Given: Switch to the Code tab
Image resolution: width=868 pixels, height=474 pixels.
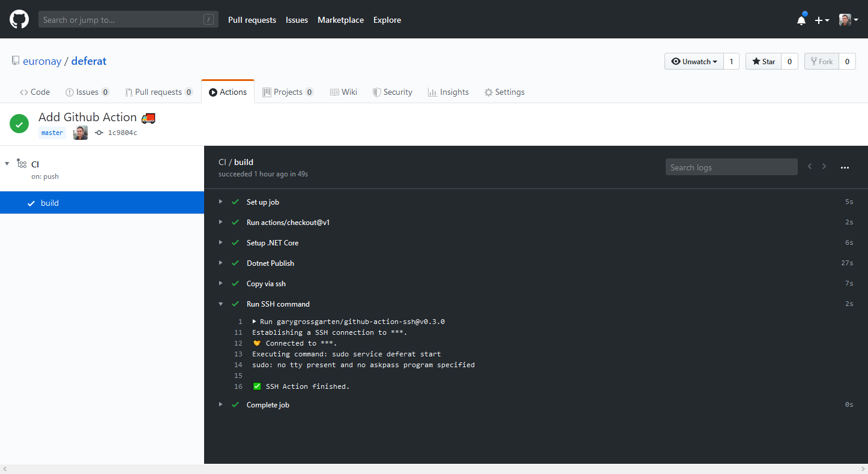Looking at the screenshot, I should [34, 92].
